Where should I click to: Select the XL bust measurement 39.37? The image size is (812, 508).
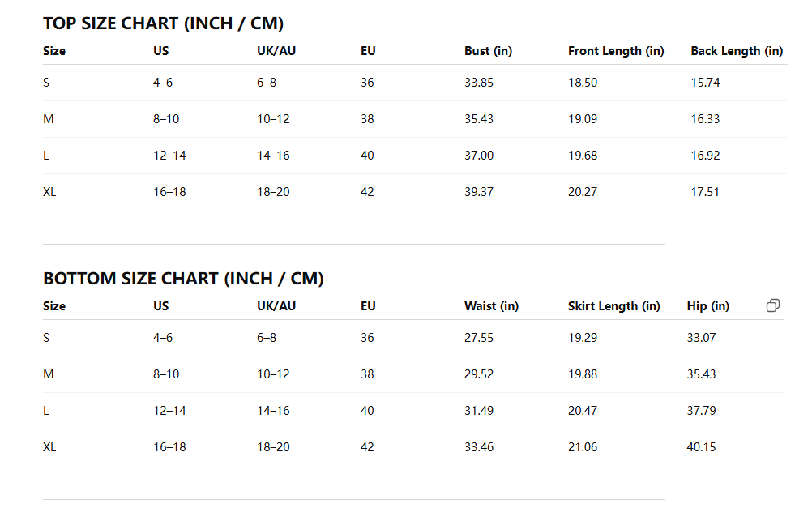coord(479,192)
